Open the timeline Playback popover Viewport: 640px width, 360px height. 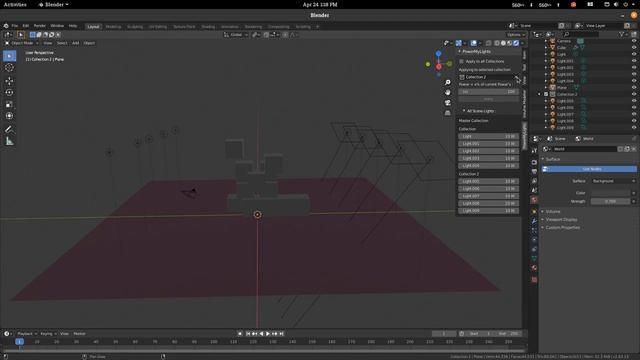(x=27, y=333)
